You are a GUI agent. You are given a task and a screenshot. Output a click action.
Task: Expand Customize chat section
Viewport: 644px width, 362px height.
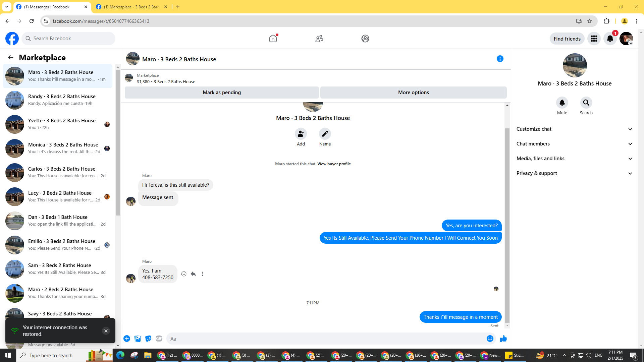coord(574,129)
